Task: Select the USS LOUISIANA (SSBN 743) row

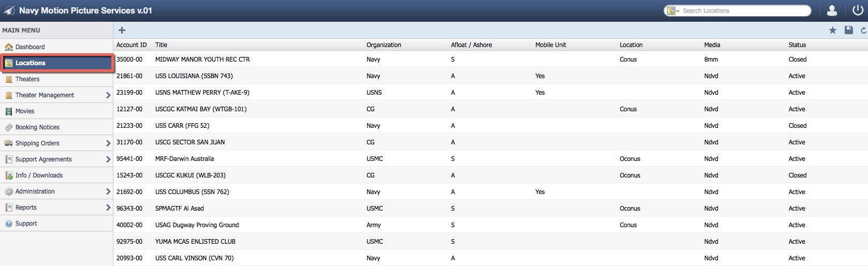Action: point(194,76)
